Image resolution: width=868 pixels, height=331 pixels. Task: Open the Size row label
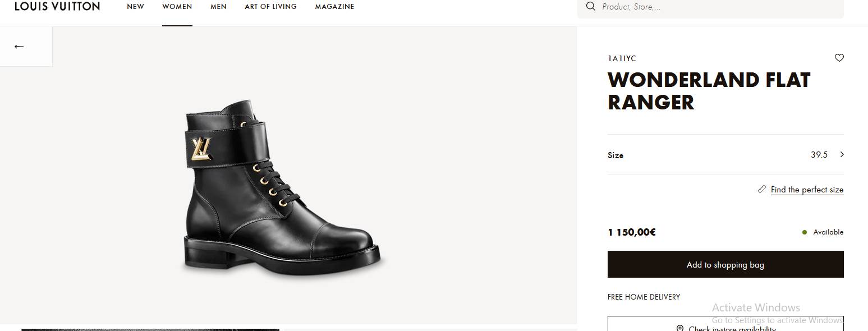click(x=616, y=155)
